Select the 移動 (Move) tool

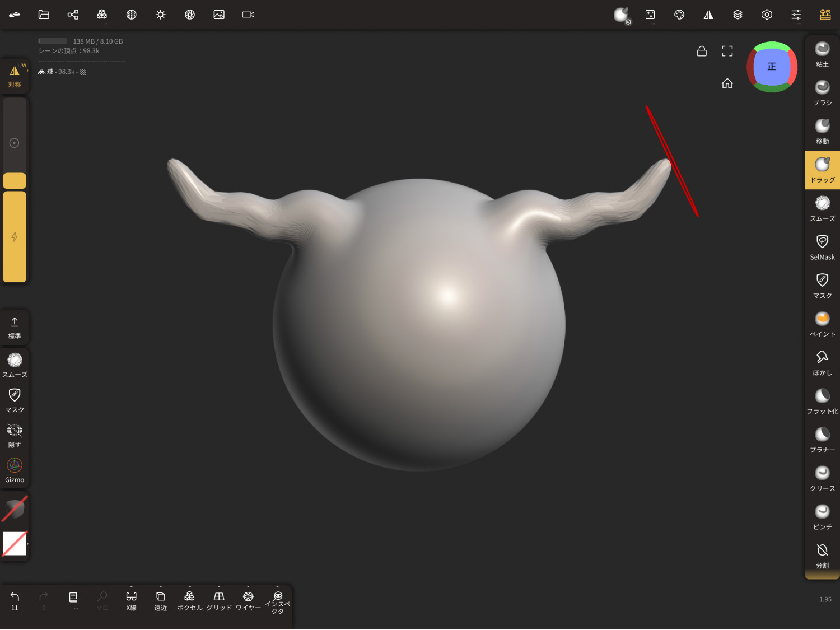coord(822,132)
